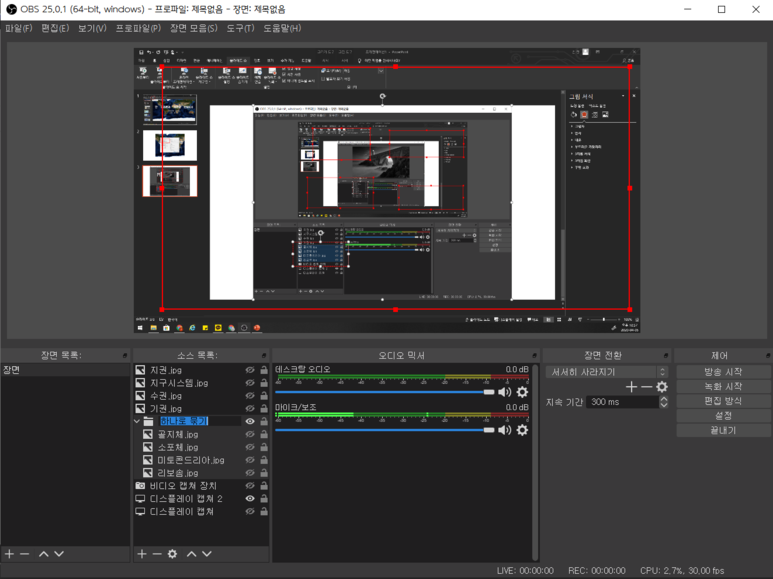Adjust the 마이크/보조 volume slider

tap(385, 430)
